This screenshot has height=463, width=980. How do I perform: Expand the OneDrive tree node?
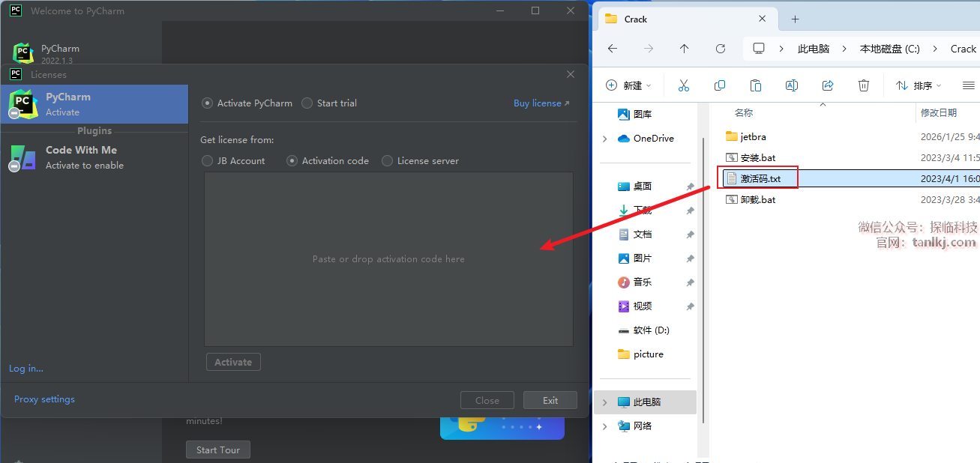click(605, 139)
